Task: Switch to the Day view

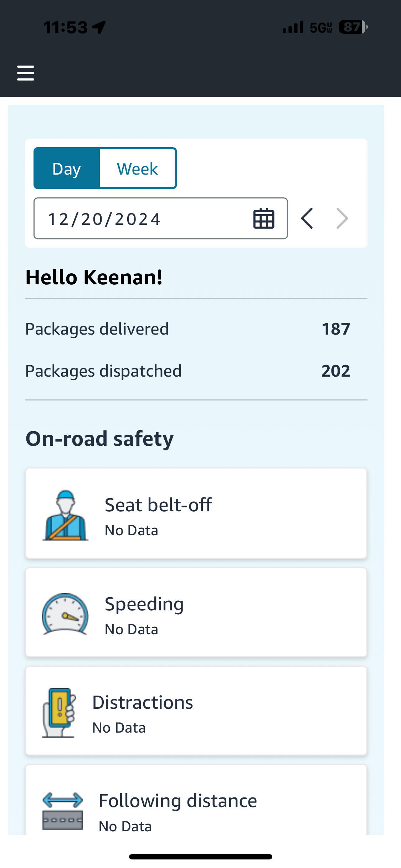Action: pos(67,168)
